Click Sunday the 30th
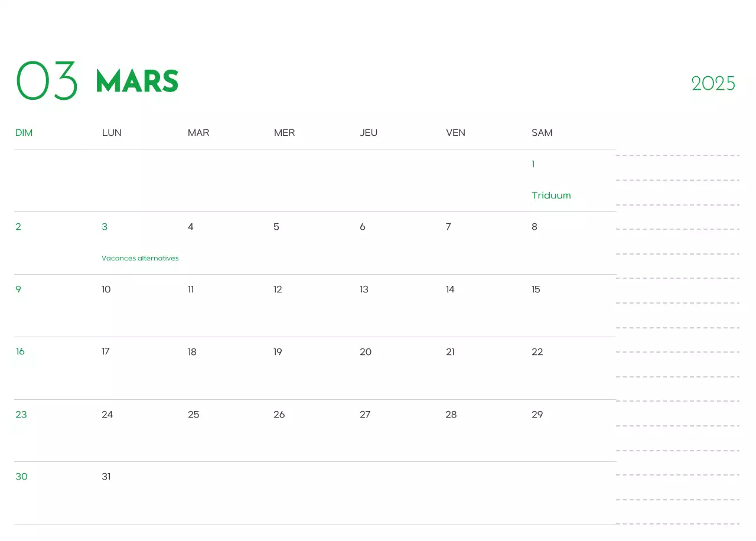This screenshot has height=541, width=756. click(x=21, y=477)
